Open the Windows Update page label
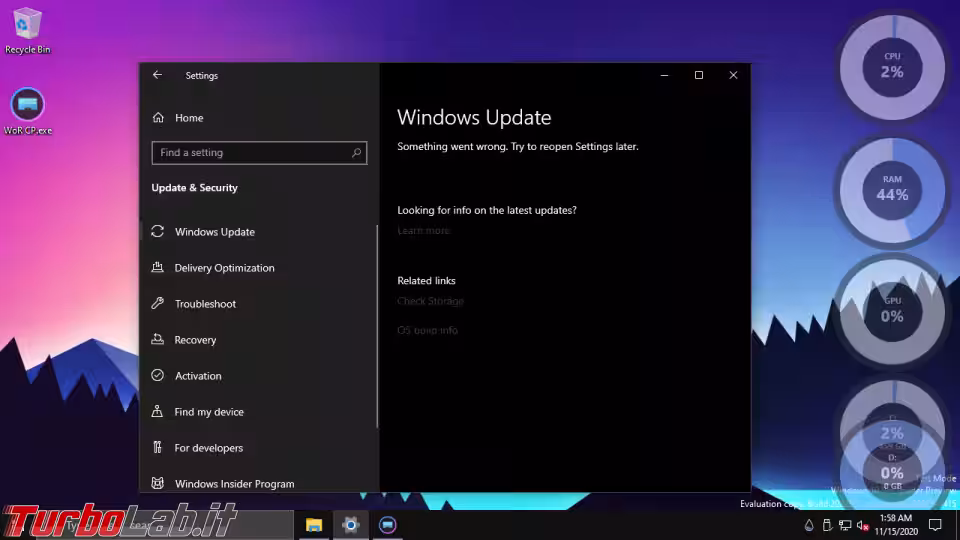960x540 pixels. pyautogui.click(x=214, y=232)
